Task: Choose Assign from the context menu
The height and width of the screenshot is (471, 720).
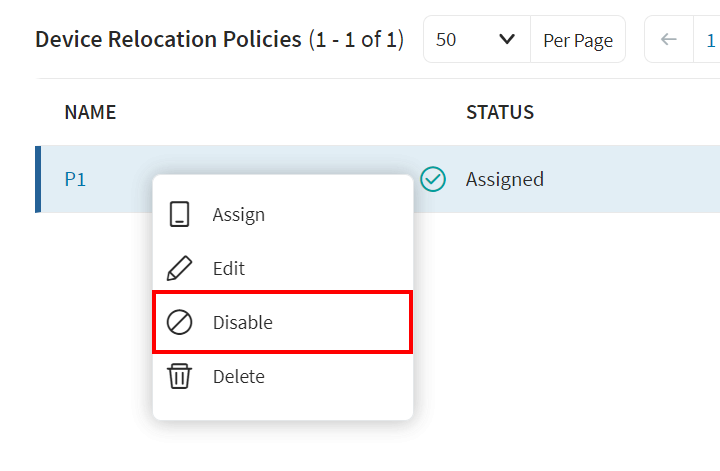Action: pos(239,214)
